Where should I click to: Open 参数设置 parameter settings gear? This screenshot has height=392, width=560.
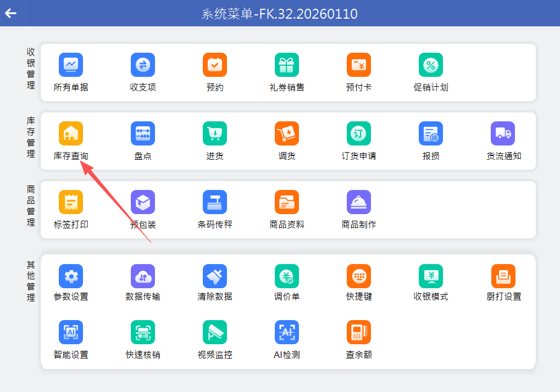tap(71, 276)
